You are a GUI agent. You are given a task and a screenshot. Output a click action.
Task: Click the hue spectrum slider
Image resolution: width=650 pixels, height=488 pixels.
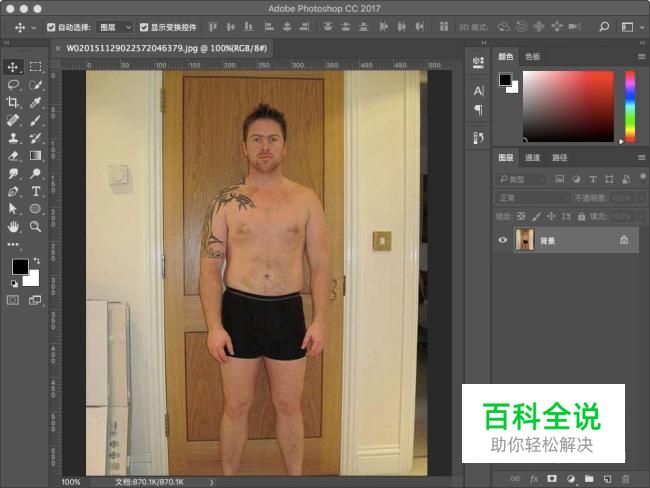pyautogui.click(x=630, y=107)
